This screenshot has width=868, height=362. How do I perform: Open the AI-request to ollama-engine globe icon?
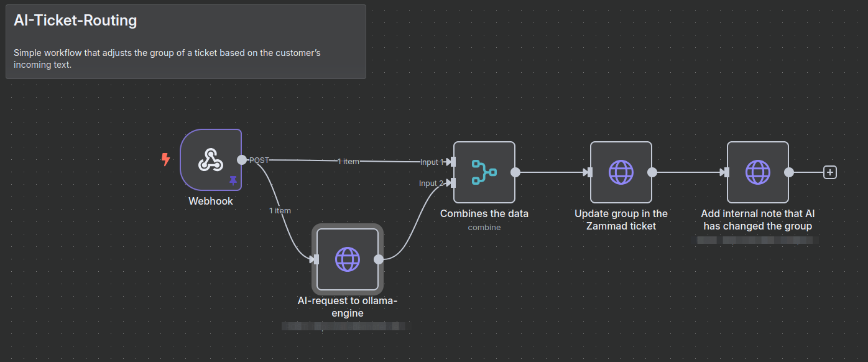pos(347,259)
